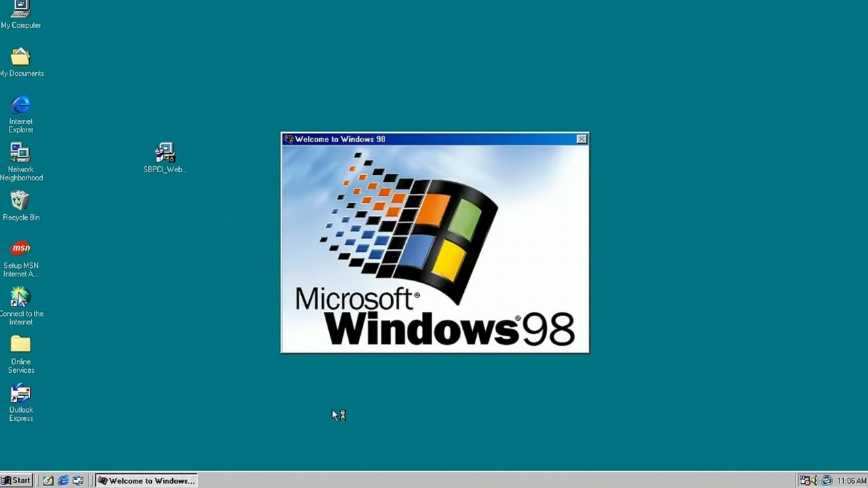Viewport: 868px width, 488px height.
Task: Open the Start menu
Action: (16, 481)
